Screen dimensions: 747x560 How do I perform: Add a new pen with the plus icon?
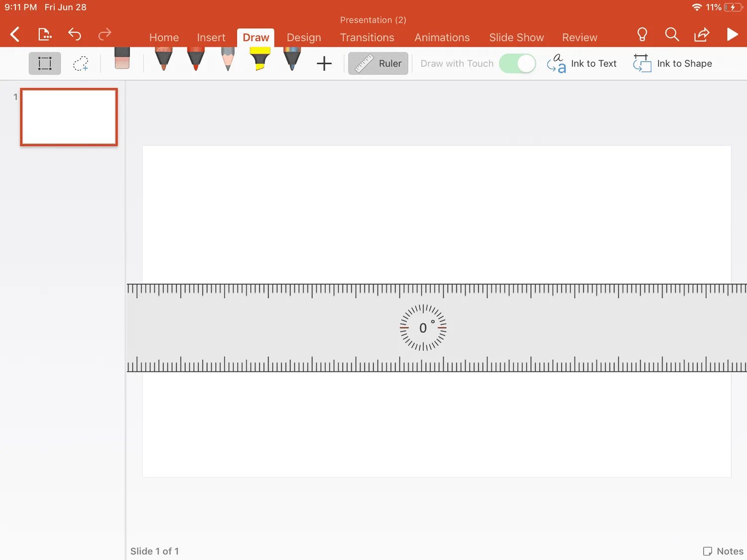point(324,64)
